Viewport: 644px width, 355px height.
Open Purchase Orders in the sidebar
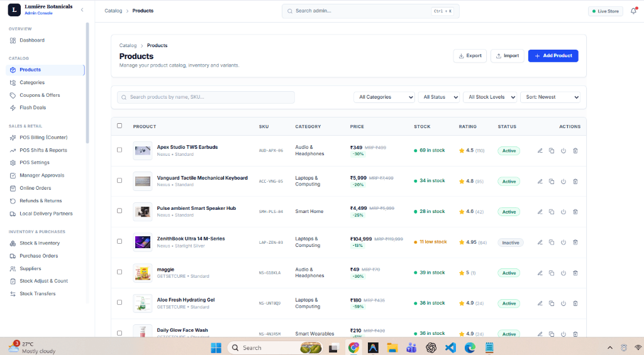click(x=45, y=256)
